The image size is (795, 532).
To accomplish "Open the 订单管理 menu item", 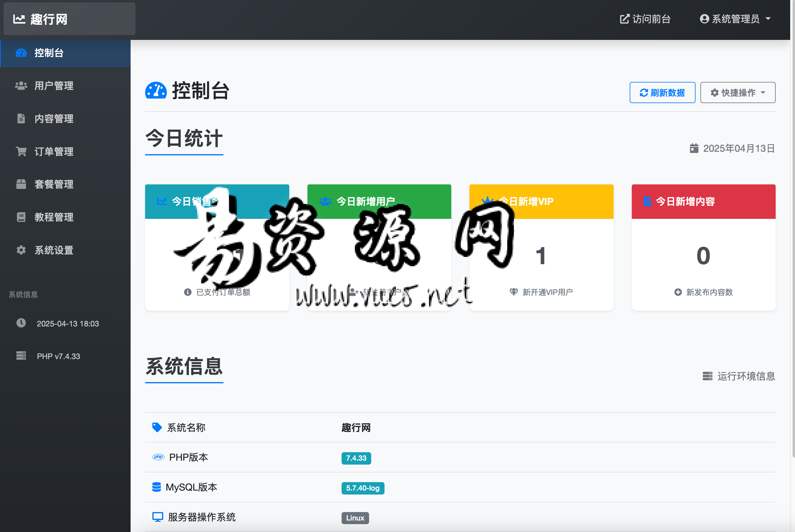I will pyautogui.click(x=54, y=151).
